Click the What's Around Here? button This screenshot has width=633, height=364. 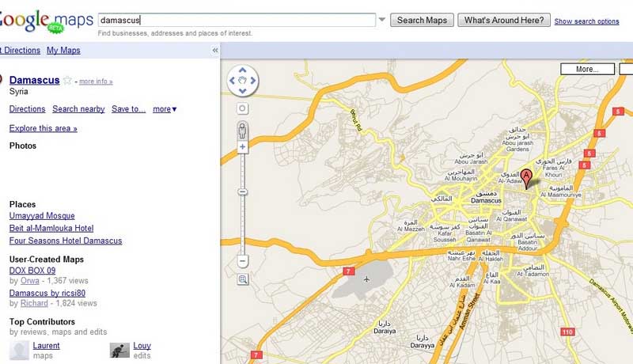(504, 21)
